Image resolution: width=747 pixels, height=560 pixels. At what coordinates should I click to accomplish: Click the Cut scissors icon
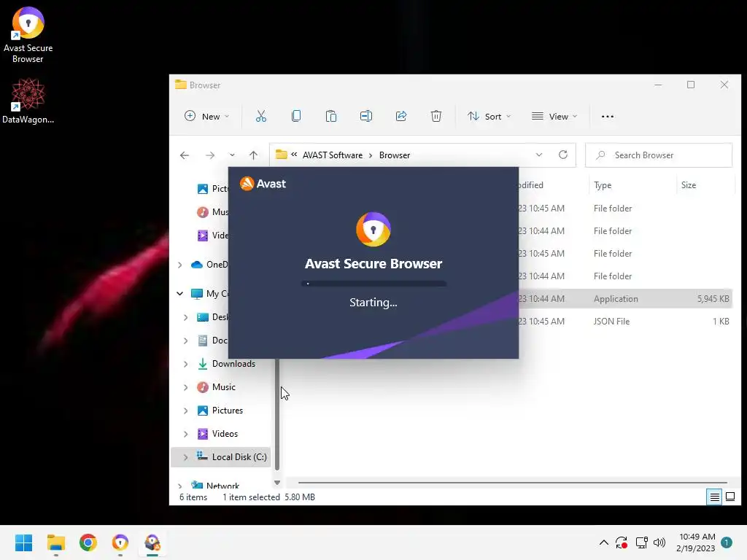click(260, 116)
